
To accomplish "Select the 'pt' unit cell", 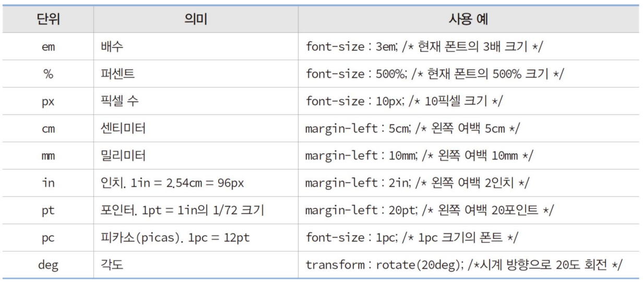I will tap(48, 210).
